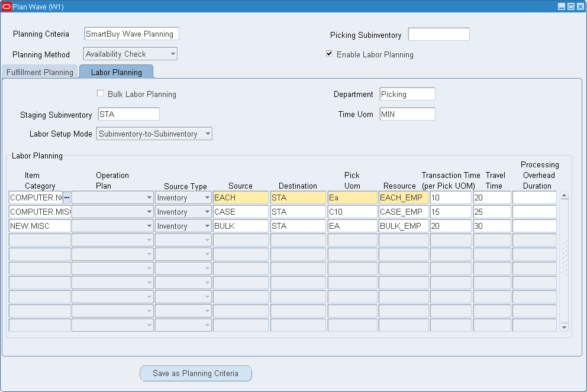This screenshot has width=587, height=392.
Task: Minimize the Plan Wave window
Action: pyautogui.click(x=561, y=7)
